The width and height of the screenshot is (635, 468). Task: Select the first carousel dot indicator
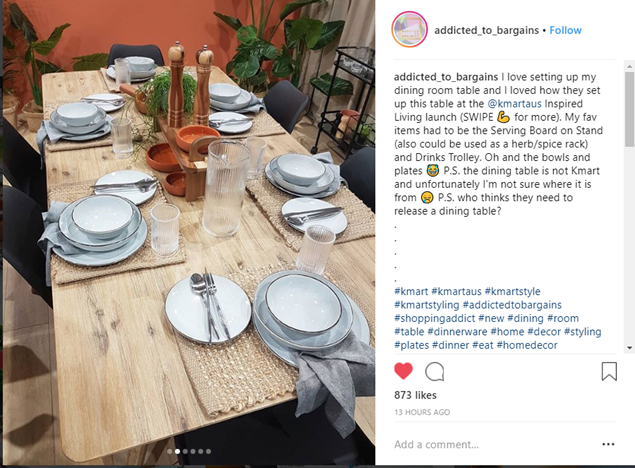coord(169,451)
